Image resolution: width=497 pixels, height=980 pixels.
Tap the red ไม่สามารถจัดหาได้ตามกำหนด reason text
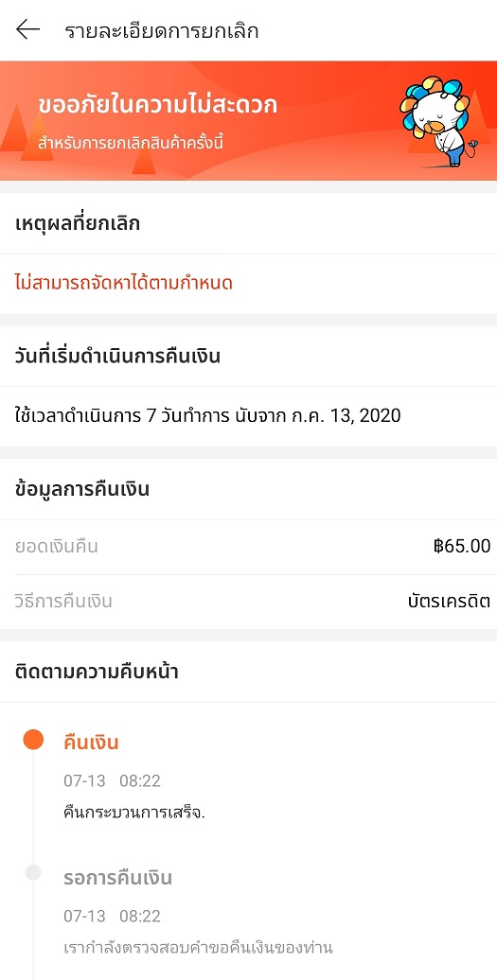click(124, 283)
